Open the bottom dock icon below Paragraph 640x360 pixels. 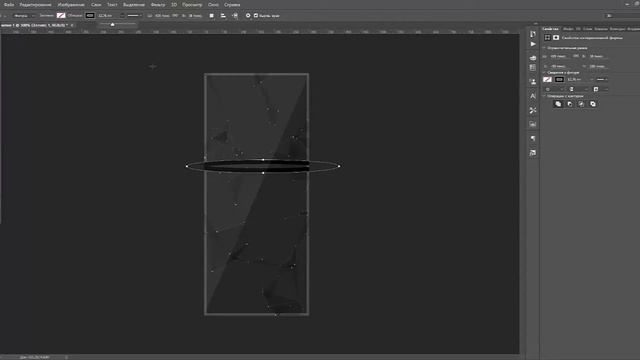point(533,153)
